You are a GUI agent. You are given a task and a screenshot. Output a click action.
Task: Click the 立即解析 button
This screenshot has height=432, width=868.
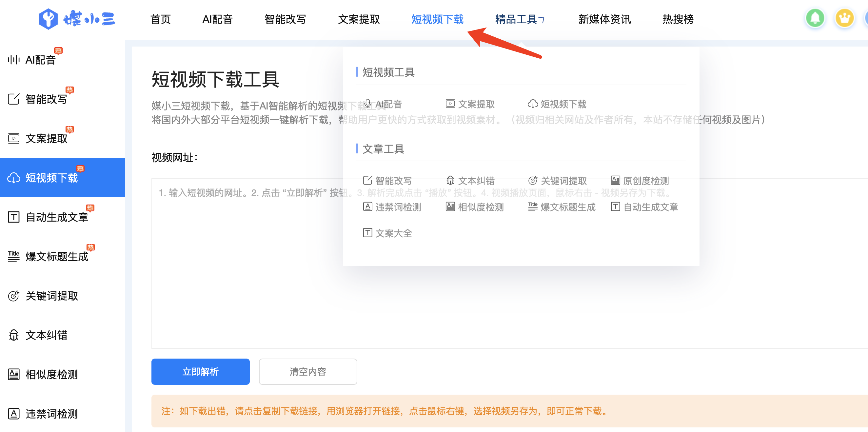(200, 372)
